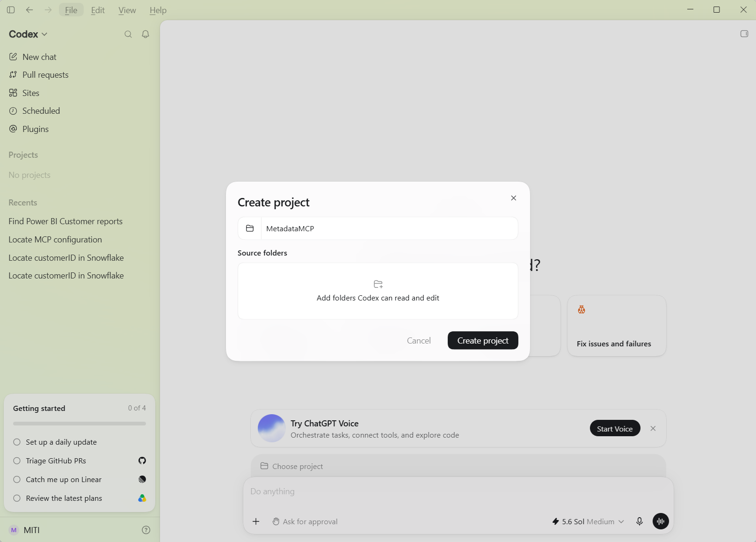
Task: Open the Fix issues and failures card
Action: (x=617, y=326)
